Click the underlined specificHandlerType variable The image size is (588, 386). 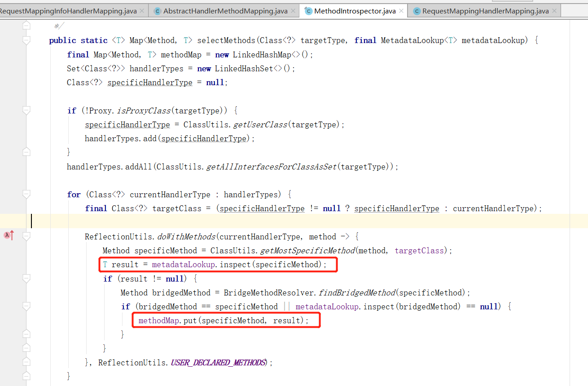(x=149, y=82)
